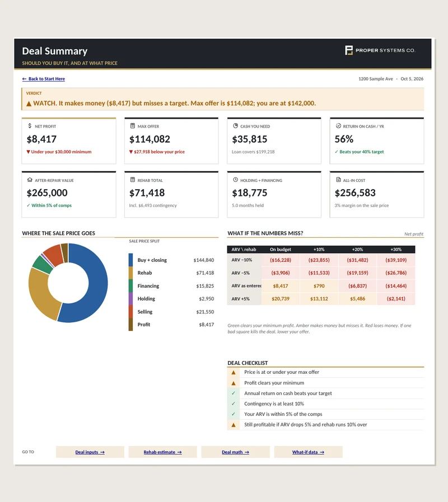Click the ($16,228) cell in ARV −10% row
This screenshot has width=448, height=502.
[x=281, y=260]
